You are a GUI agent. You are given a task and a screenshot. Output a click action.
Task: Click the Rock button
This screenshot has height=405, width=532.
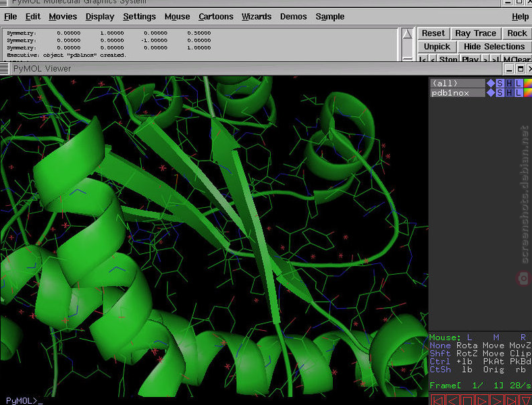pos(516,33)
